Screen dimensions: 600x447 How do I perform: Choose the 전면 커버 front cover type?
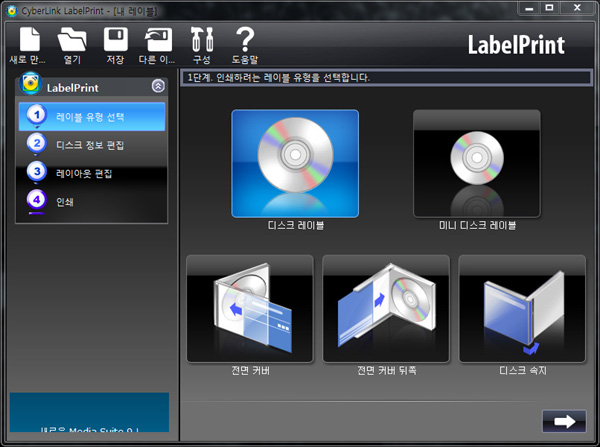pos(250,308)
